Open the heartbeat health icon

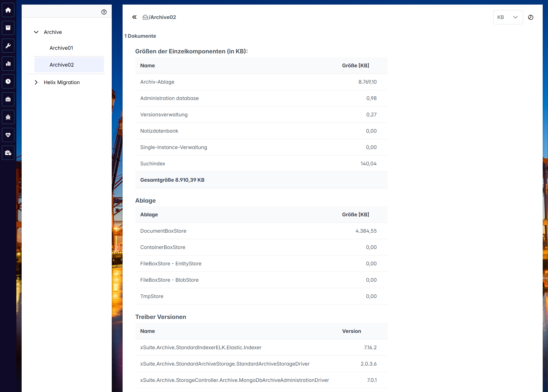click(8, 135)
